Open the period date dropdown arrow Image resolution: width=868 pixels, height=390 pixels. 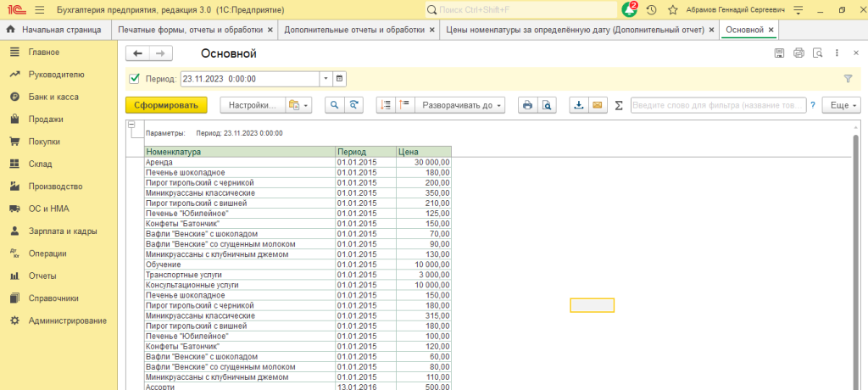coord(325,79)
